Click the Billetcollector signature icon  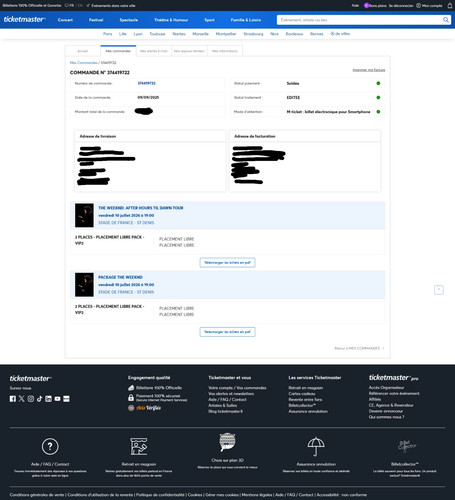406,446
